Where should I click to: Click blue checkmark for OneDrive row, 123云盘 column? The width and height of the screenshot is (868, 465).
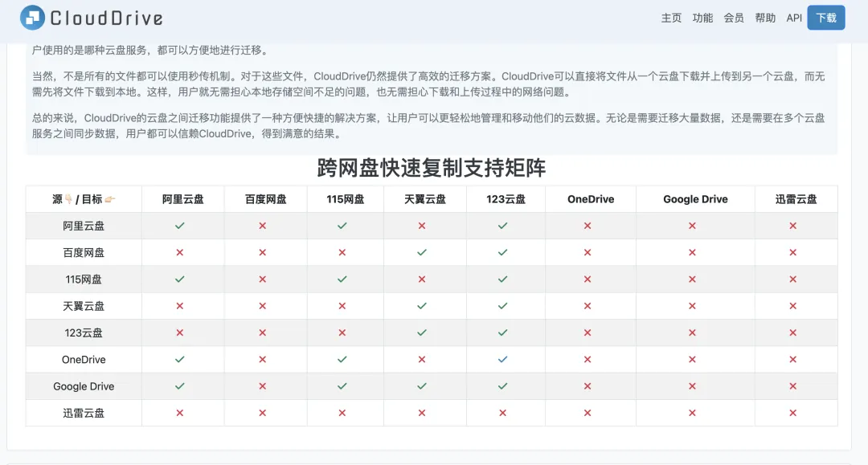pos(502,360)
